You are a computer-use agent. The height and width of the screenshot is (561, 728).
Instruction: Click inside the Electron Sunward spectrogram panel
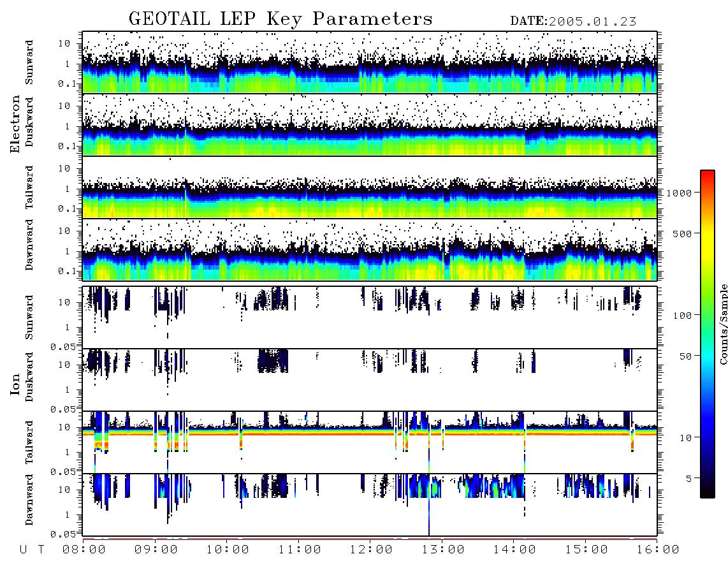370,62
